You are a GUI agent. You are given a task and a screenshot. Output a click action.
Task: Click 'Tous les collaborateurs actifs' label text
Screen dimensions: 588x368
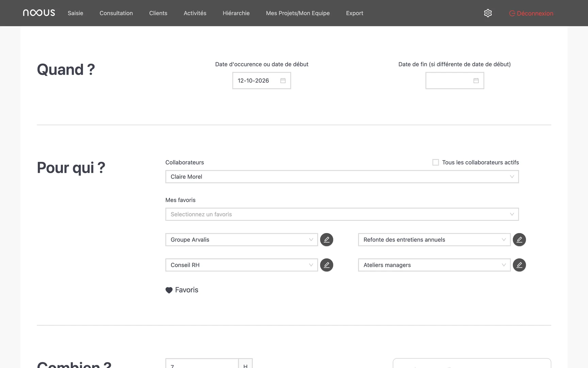pos(480,162)
